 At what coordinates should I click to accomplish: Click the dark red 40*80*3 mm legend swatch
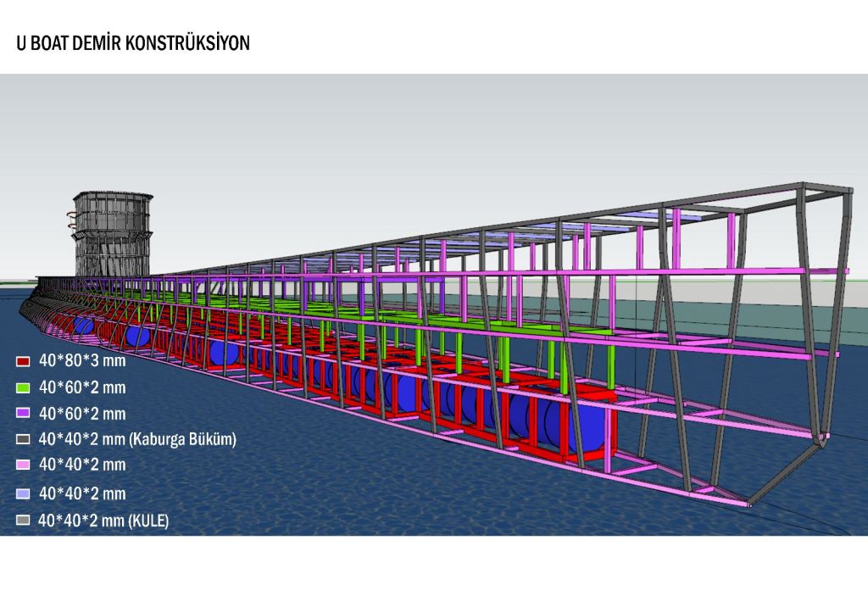[x=23, y=361]
